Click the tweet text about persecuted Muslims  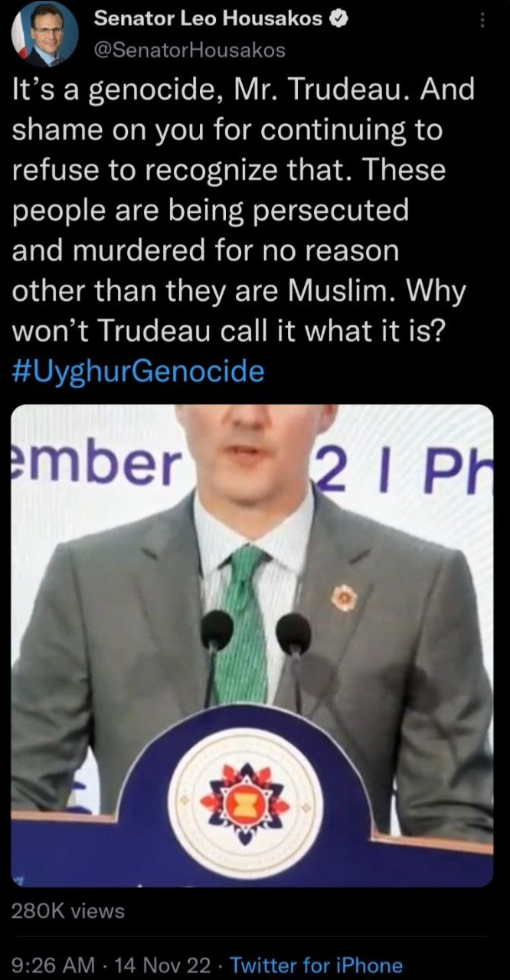click(243, 210)
